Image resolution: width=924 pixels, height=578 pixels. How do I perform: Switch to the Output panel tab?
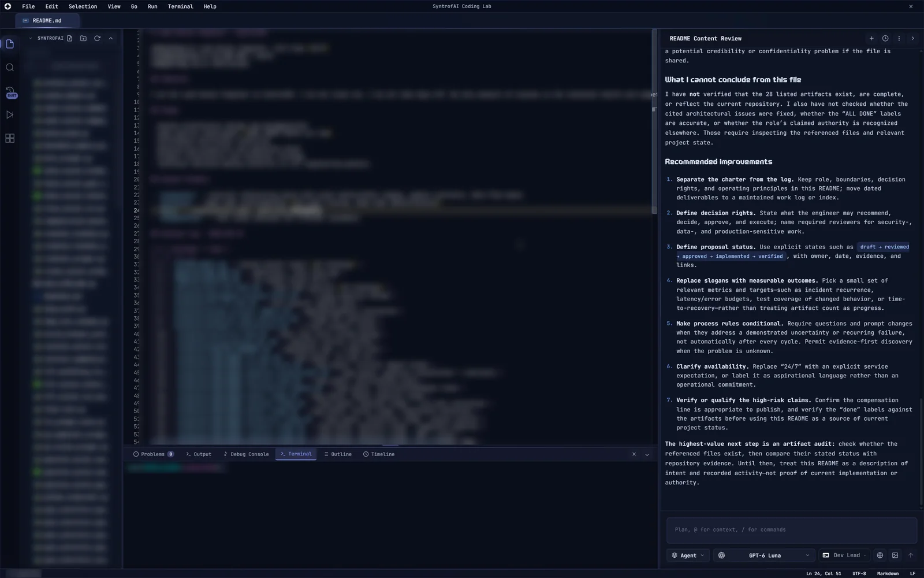(199, 454)
